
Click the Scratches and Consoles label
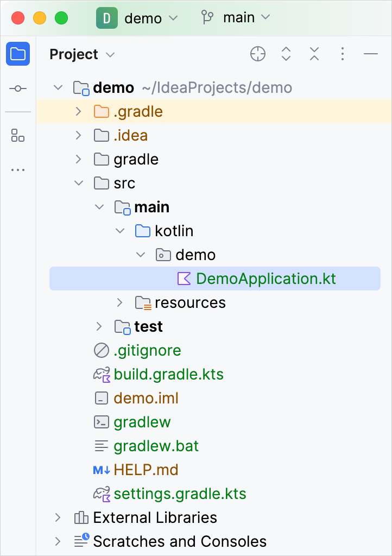(180, 541)
